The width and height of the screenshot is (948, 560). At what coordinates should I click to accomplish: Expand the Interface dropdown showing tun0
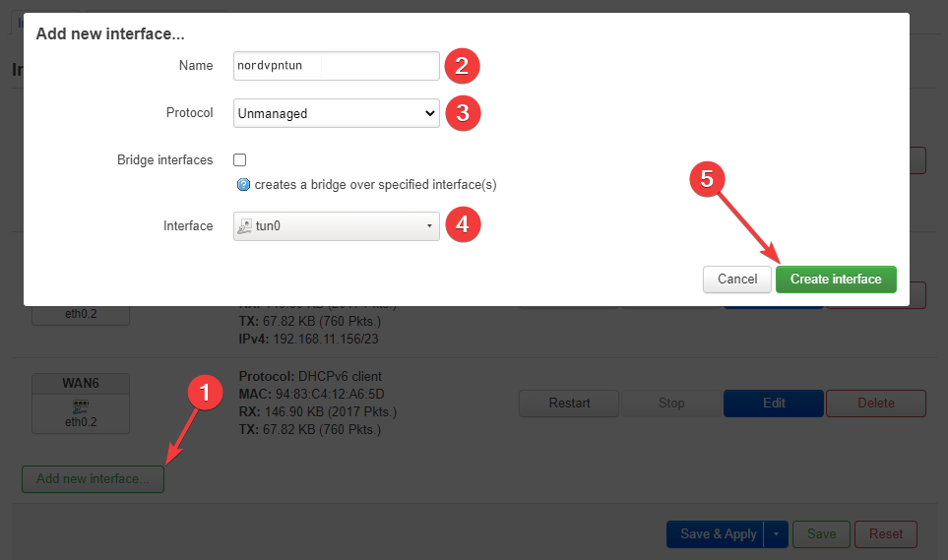pyautogui.click(x=336, y=226)
